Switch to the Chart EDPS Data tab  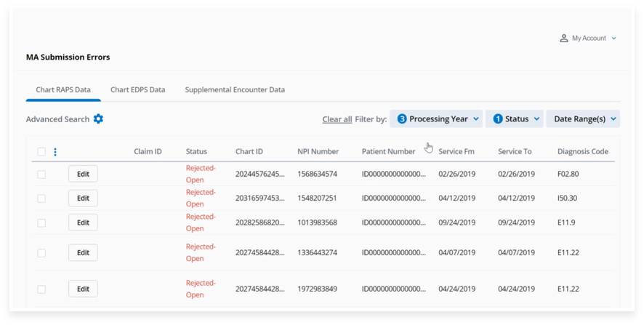[137, 90]
